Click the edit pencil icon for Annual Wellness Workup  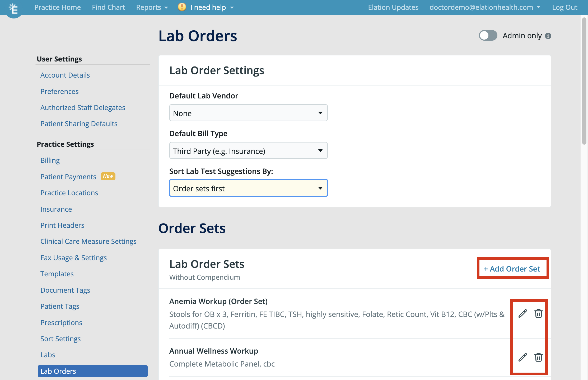(522, 357)
